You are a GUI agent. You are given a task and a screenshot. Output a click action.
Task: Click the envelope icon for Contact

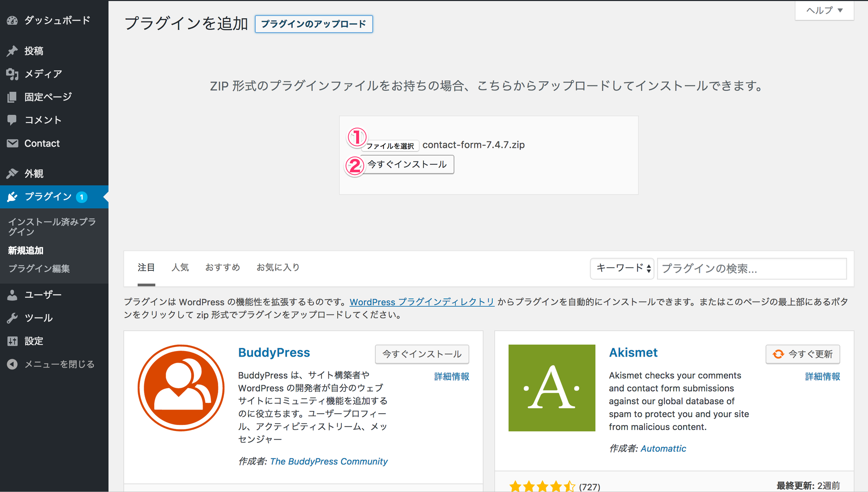pos(12,143)
